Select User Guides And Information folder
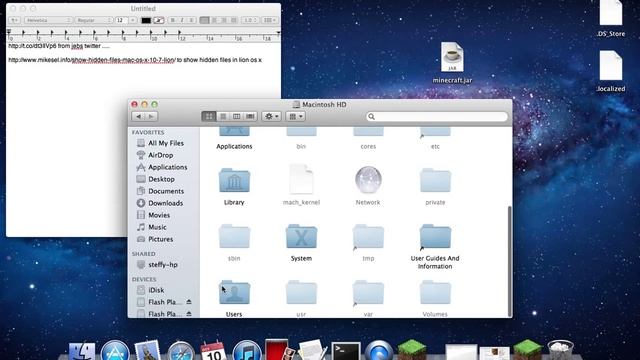Image resolution: width=640 pixels, height=360 pixels. pyautogui.click(x=435, y=236)
